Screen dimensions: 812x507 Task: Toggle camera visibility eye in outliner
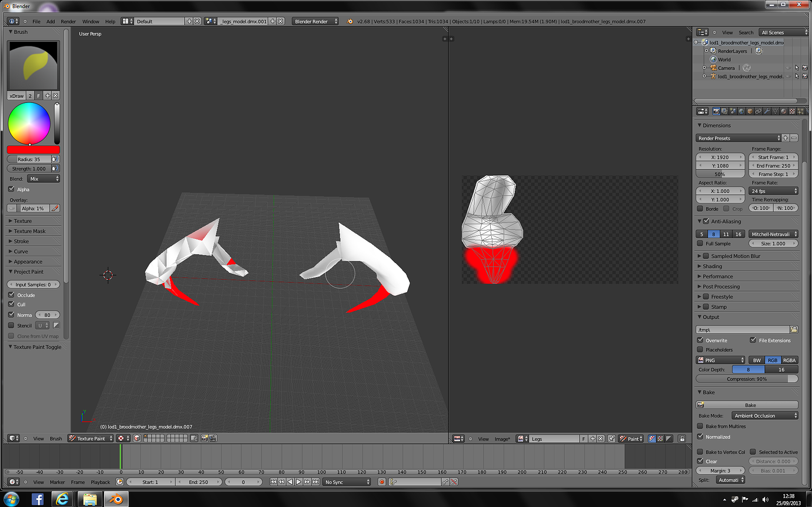click(788, 68)
